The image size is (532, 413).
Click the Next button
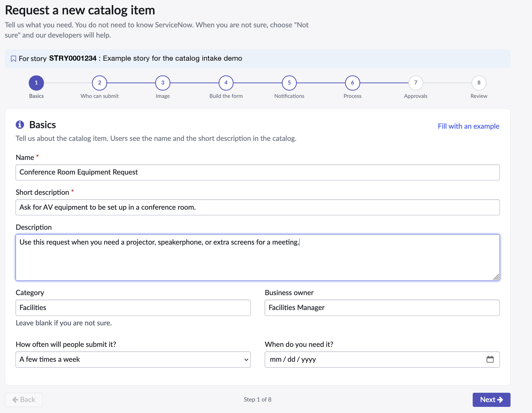pos(491,400)
